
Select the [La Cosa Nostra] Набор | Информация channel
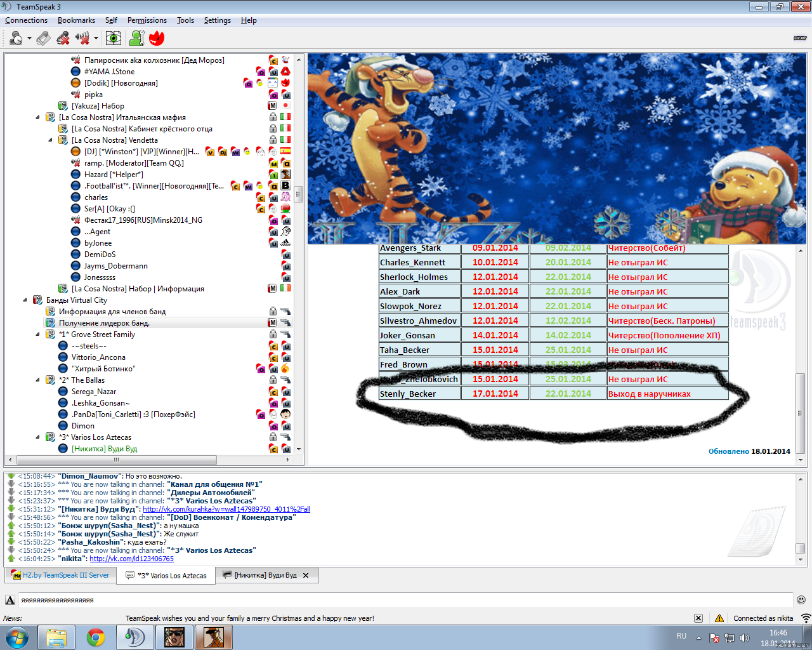pos(138,289)
